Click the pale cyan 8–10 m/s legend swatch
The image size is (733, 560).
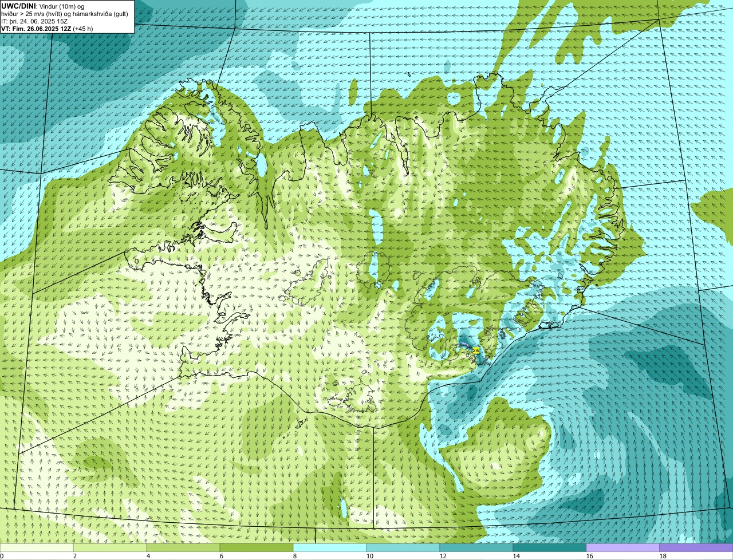[x=330, y=547]
